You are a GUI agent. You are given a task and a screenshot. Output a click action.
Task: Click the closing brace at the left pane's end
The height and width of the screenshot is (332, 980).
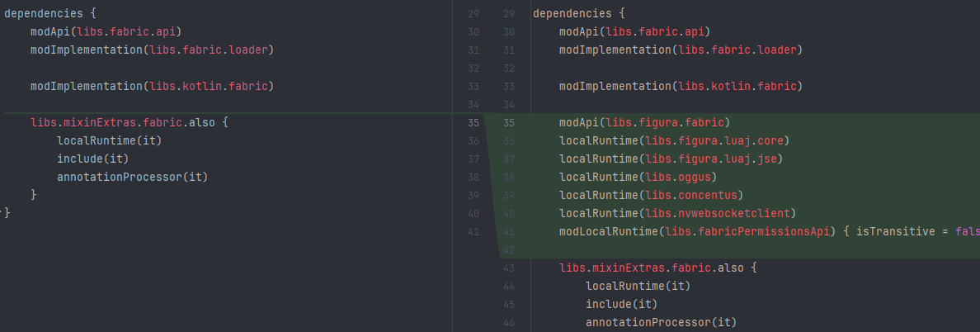(x=7, y=213)
